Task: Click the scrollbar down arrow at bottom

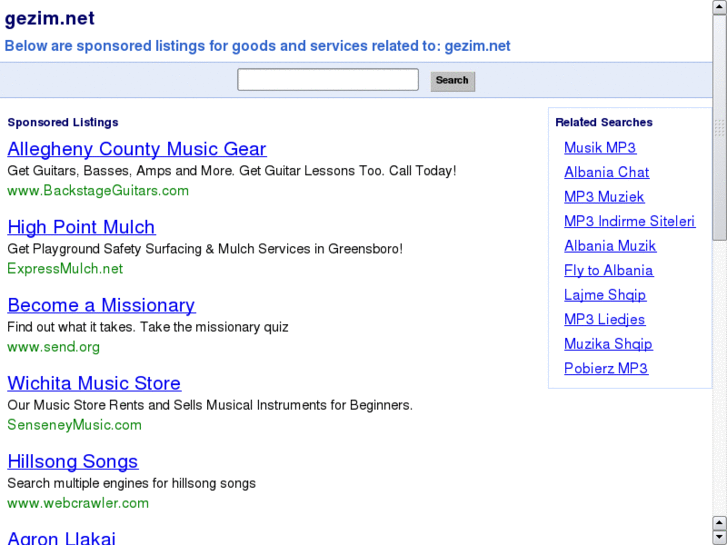Action: tap(720, 537)
